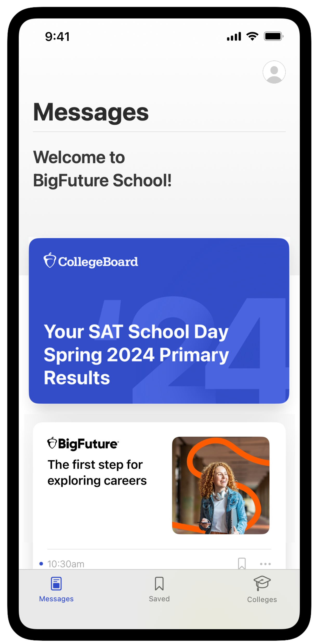Tap the Welcome to BigFuture School banner

pos(104,169)
